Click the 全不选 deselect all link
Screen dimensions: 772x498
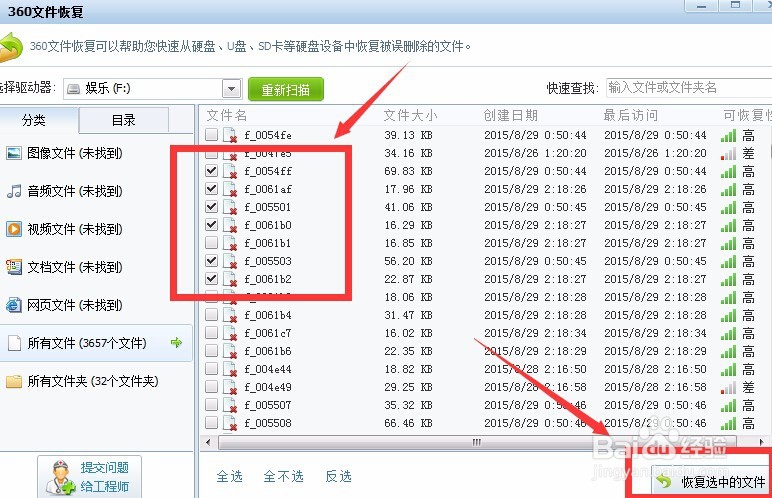pos(284,476)
